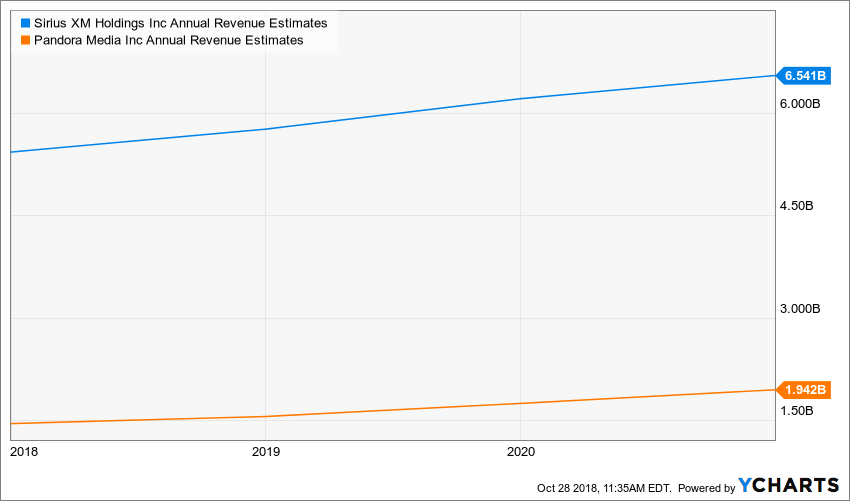Select the 2020 x-axis label
850x501 pixels.
521,451
